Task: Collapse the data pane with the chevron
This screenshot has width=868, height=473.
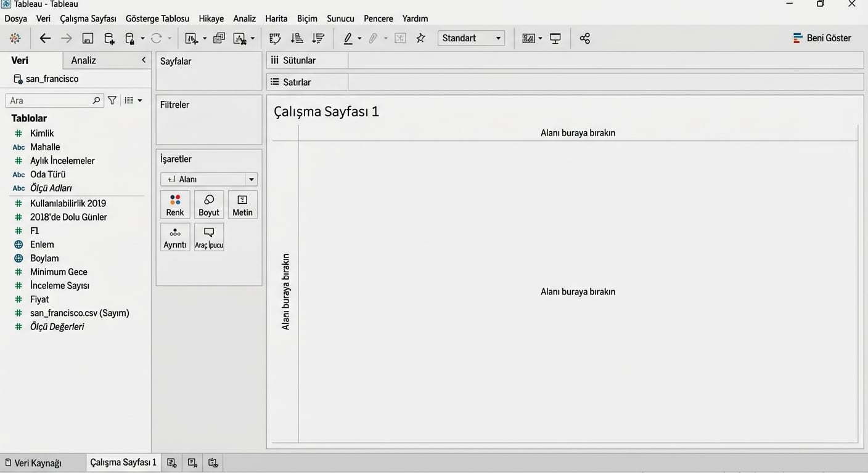Action: point(144,60)
